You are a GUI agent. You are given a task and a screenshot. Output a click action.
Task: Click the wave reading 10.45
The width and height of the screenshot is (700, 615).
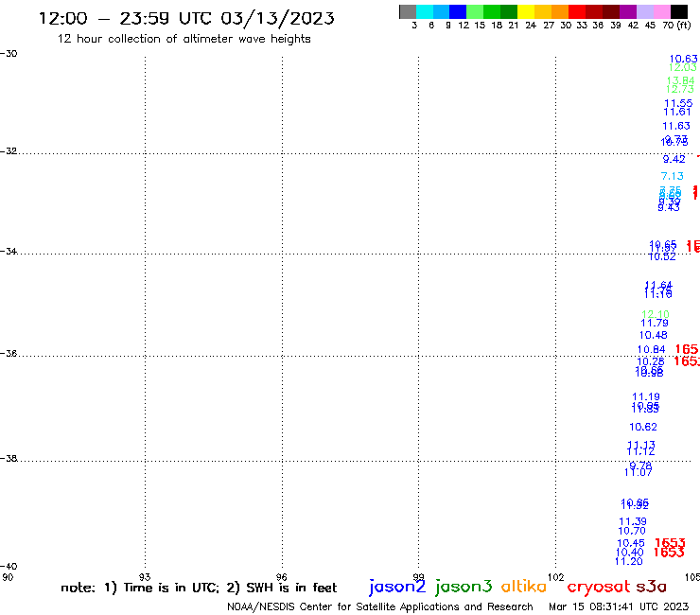[631, 543]
